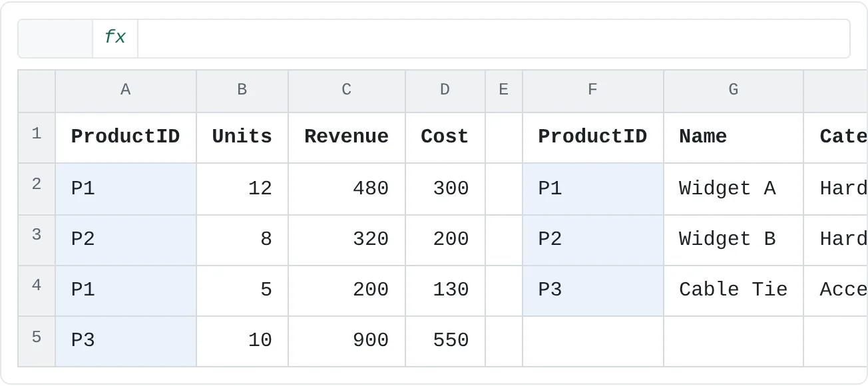The image size is (868, 386).
Task: Select the Revenue header cell
Action: click(x=347, y=137)
